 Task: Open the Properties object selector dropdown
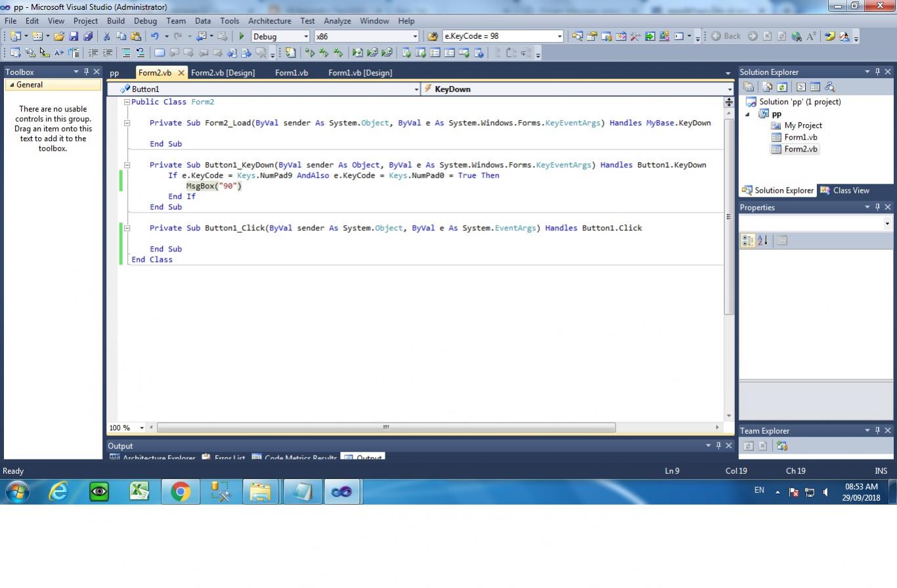click(x=887, y=224)
